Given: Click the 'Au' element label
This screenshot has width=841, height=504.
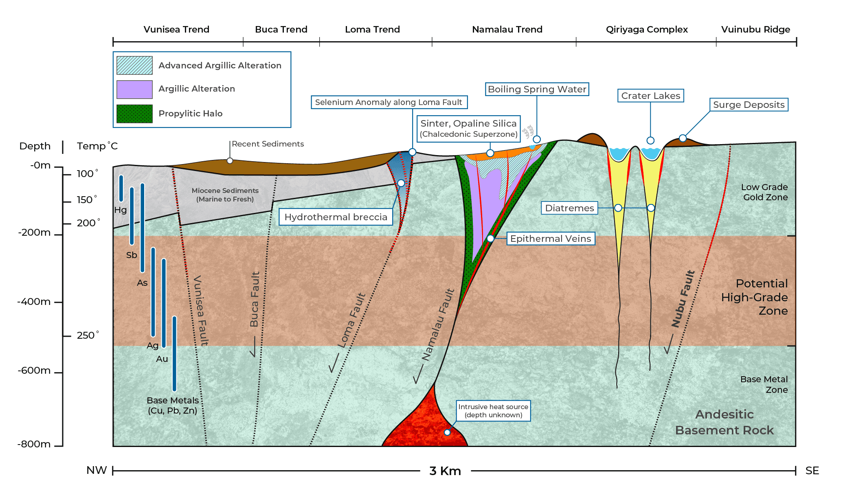Looking at the screenshot, I should coord(162,359).
